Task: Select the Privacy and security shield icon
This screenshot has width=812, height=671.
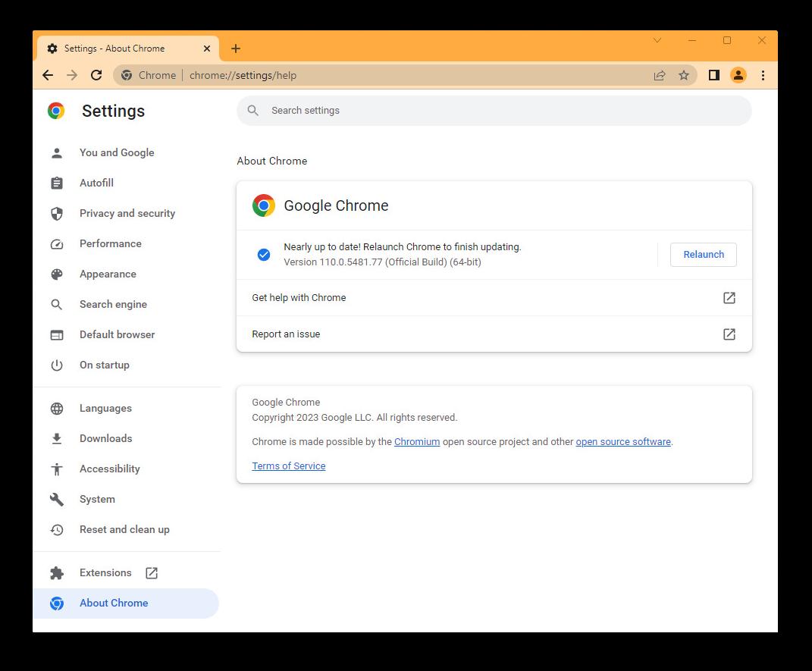Action: point(57,213)
